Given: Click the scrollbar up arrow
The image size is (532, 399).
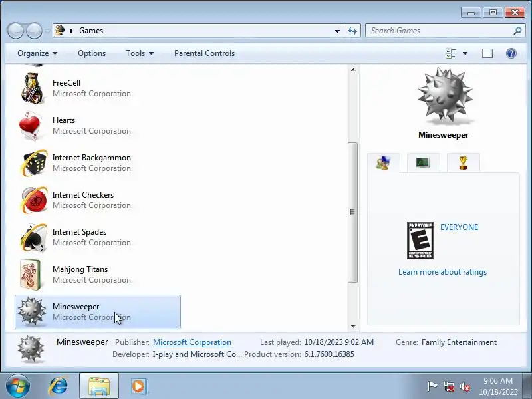Looking at the screenshot, I should (x=353, y=70).
